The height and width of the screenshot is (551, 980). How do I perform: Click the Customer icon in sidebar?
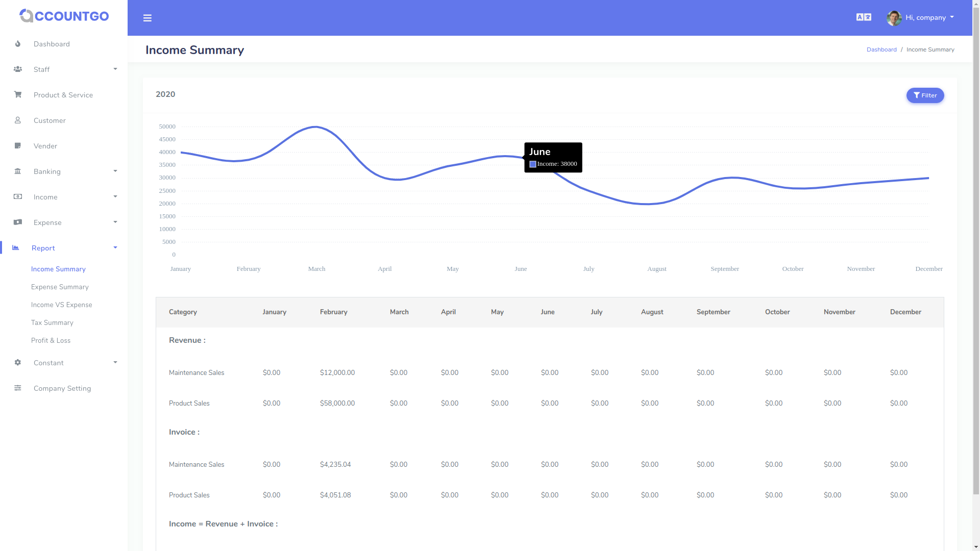pos(18,120)
